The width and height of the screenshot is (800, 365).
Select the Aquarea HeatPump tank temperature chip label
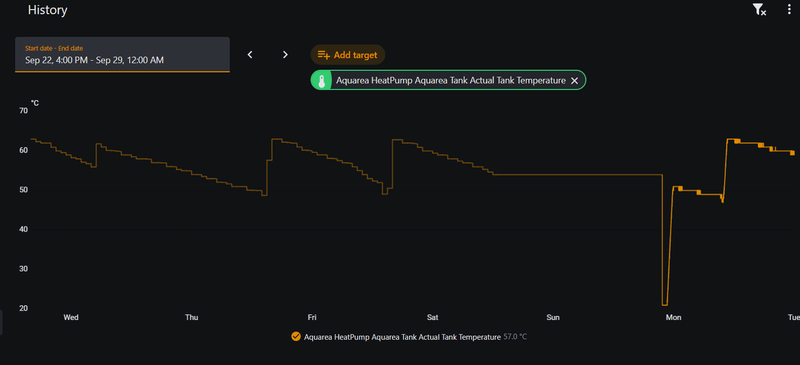point(451,81)
